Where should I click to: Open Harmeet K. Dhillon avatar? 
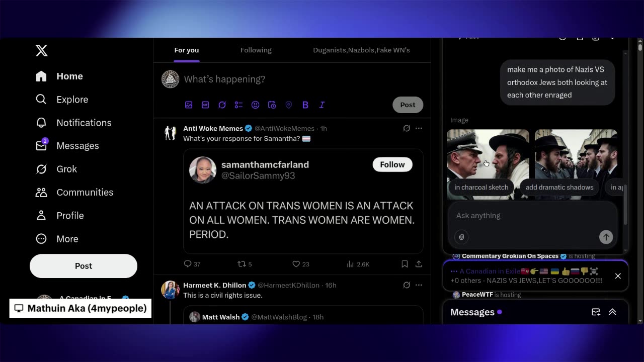tap(170, 290)
